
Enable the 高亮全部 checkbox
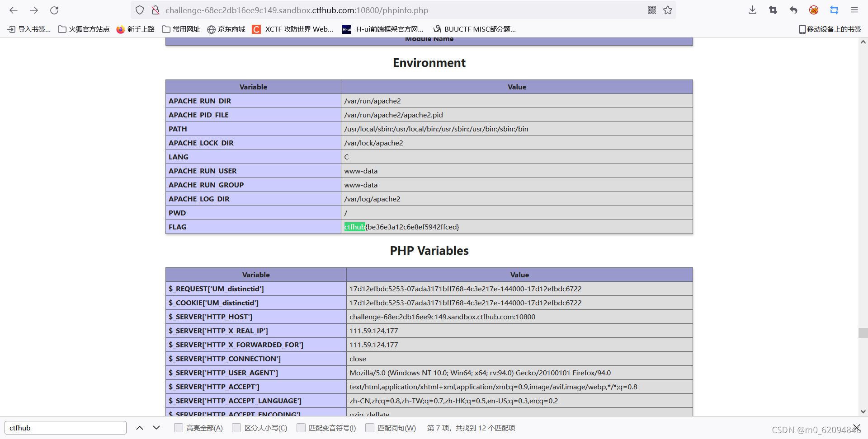(178, 428)
